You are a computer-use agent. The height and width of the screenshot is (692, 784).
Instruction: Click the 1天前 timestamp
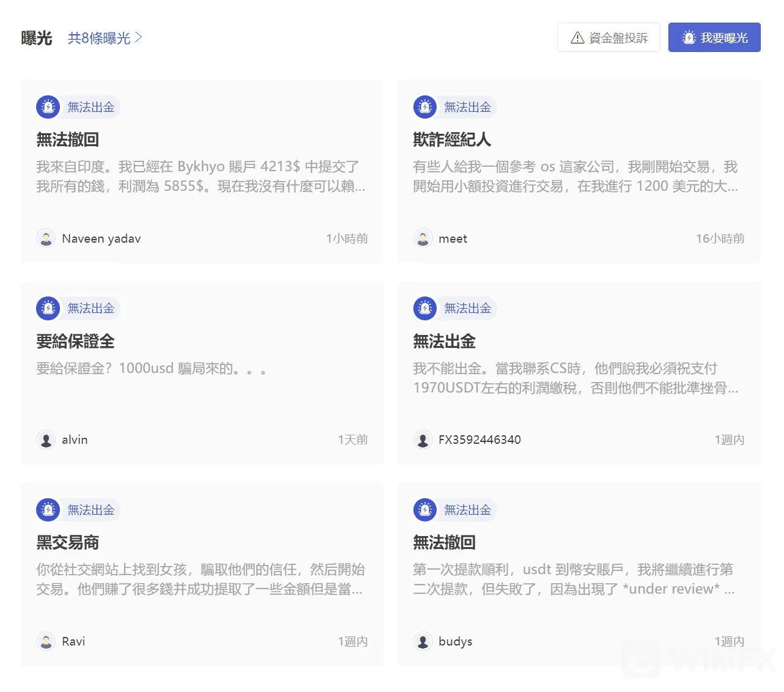353,440
